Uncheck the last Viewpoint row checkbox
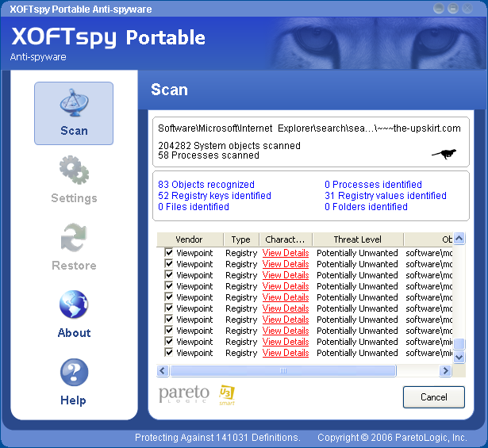Screen dimensions: 488x448 pyautogui.click(x=169, y=353)
